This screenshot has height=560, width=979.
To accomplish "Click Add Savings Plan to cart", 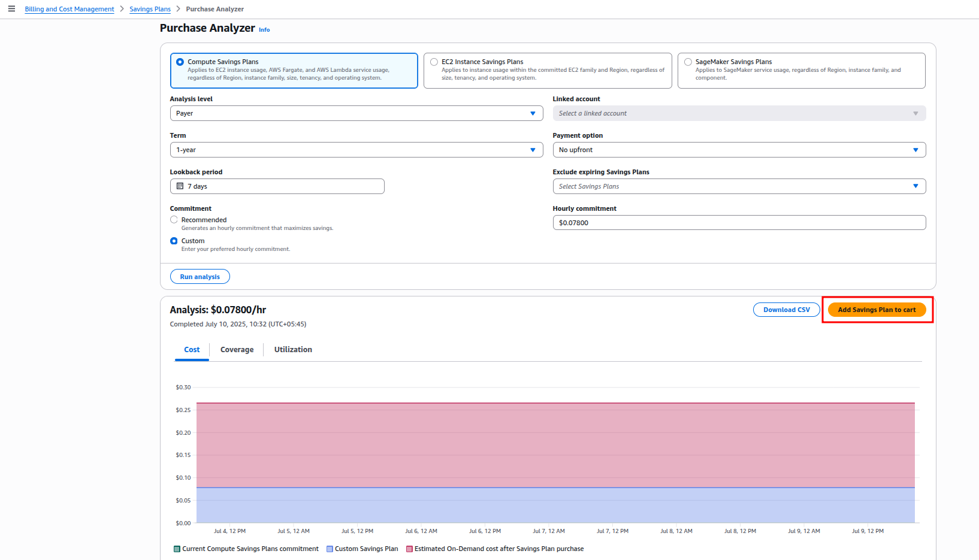I will pos(877,310).
